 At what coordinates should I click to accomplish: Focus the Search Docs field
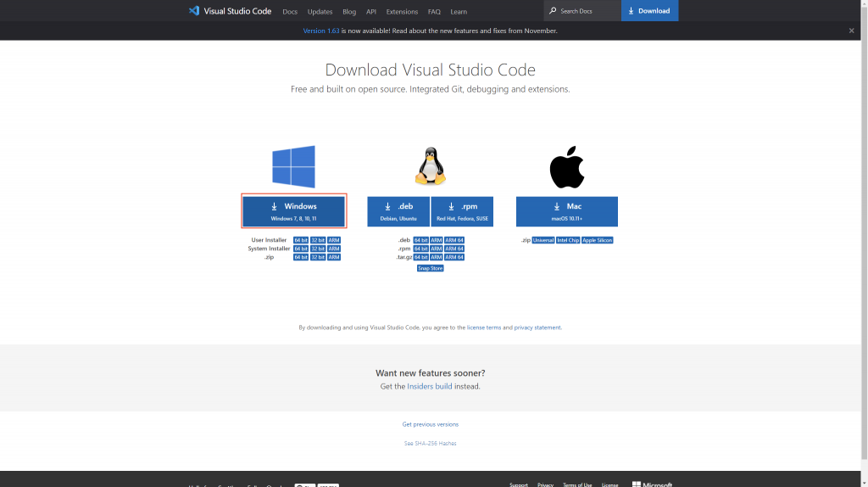(582, 10)
